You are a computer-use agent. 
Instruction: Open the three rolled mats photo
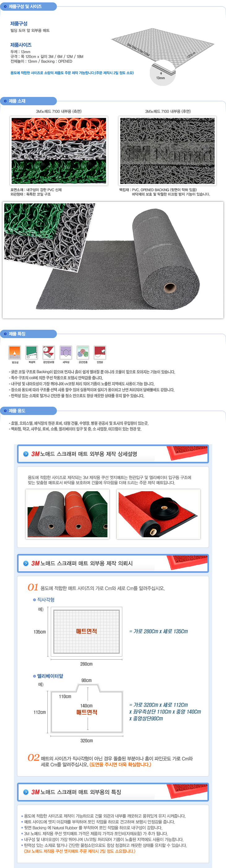(x=67, y=514)
